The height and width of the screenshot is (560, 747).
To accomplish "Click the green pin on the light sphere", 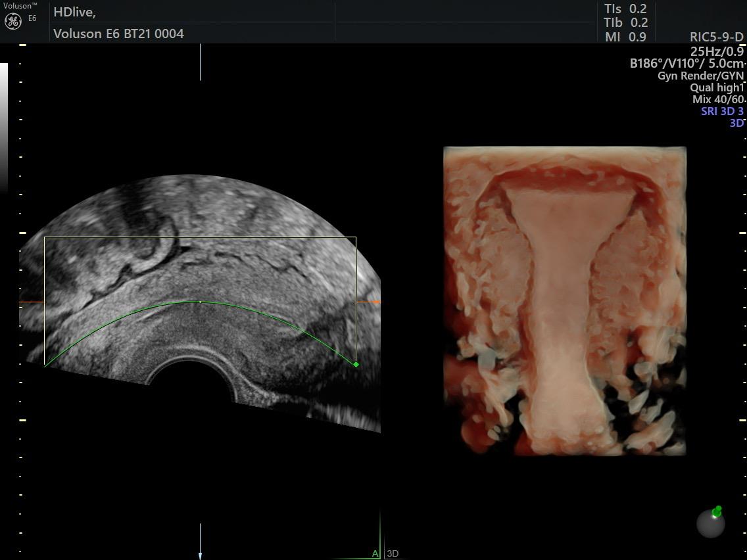I will [x=717, y=510].
